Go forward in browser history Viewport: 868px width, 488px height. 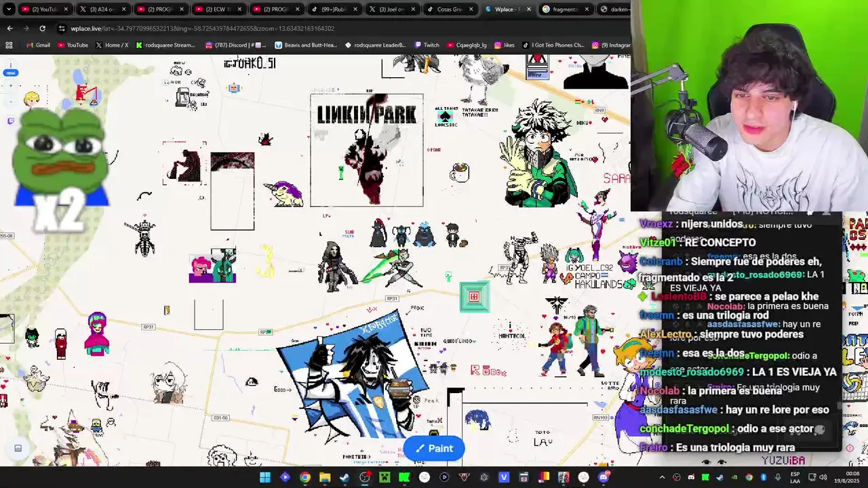(x=26, y=28)
